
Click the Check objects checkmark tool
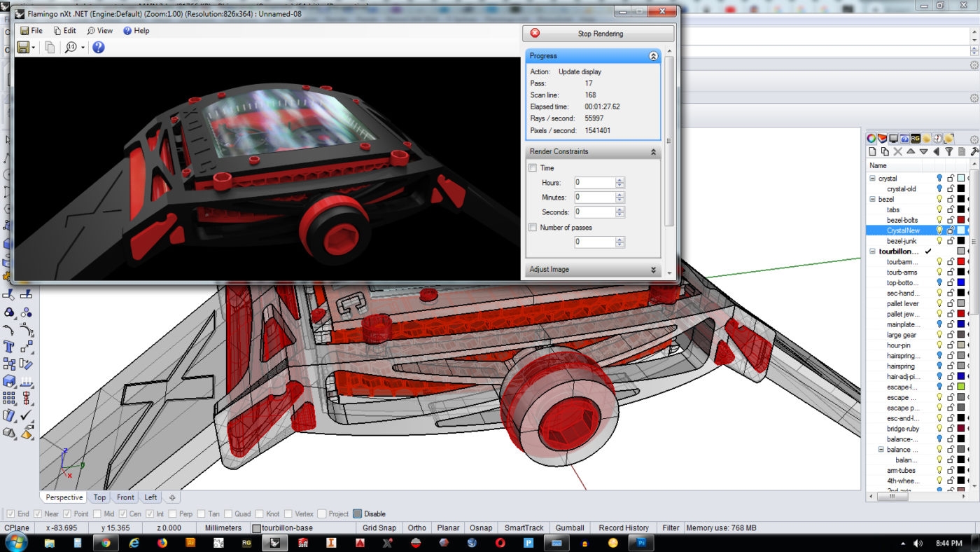[27, 415]
